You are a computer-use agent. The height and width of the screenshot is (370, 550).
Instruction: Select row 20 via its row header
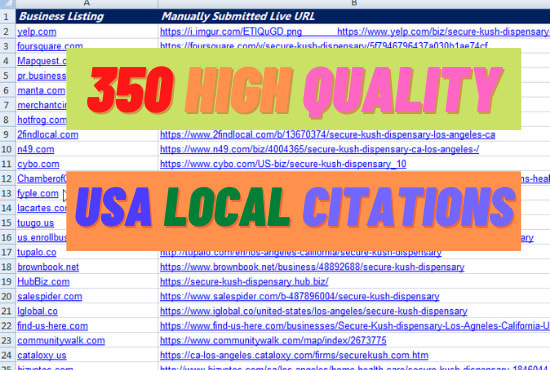pyautogui.click(x=6, y=297)
